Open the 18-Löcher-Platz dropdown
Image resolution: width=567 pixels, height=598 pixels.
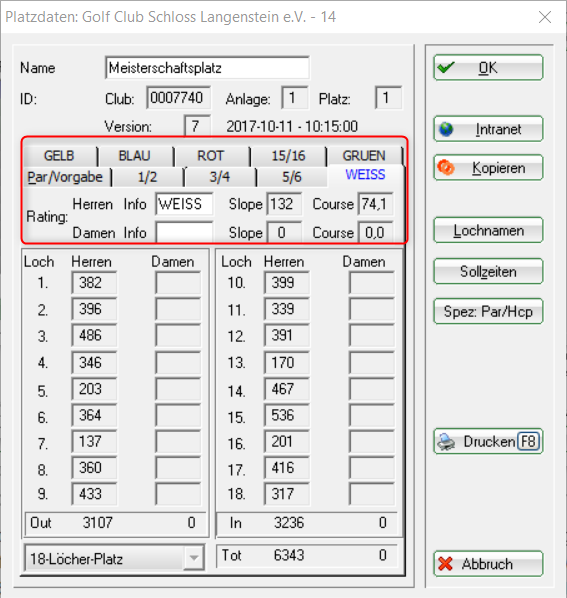click(194, 558)
